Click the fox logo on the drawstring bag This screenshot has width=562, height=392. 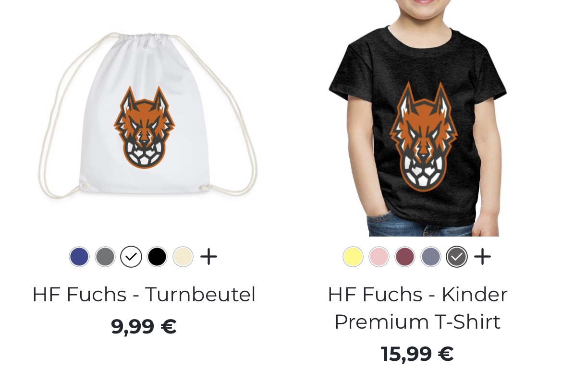click(145, 128)
